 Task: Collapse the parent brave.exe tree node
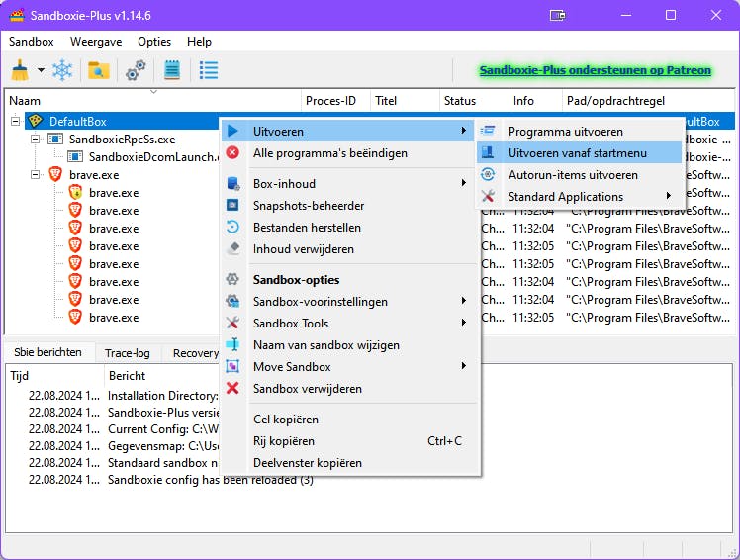click(x=35, y=175)
